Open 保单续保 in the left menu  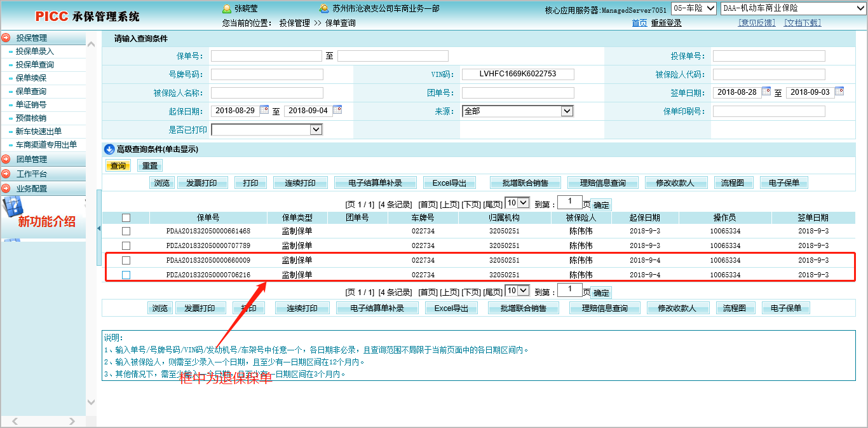pyautogui.click(x=31, y=78)
